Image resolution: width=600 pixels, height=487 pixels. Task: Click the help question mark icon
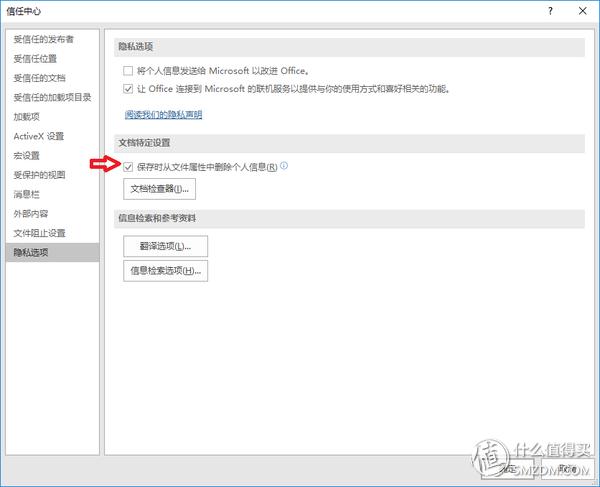pos(550,11)
